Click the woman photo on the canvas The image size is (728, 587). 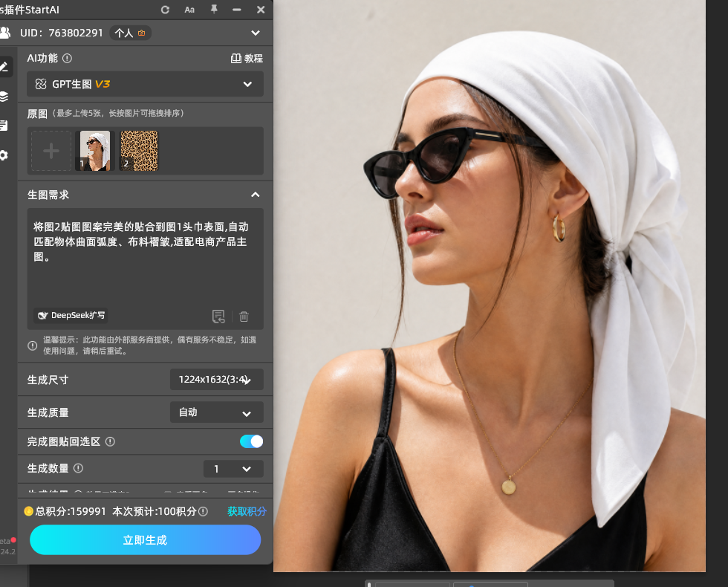click(x=490, y=285)
